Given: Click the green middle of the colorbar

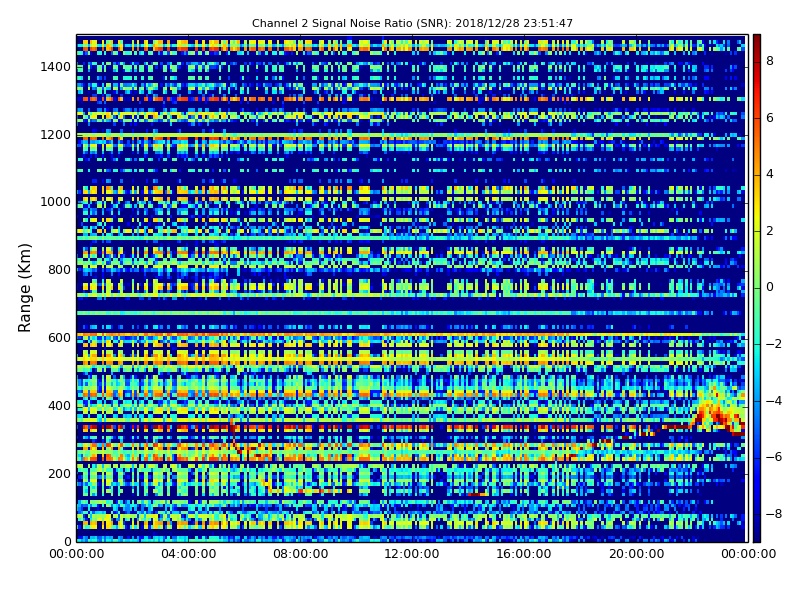Looking at the screenshot, I should [x=757, y=288].
